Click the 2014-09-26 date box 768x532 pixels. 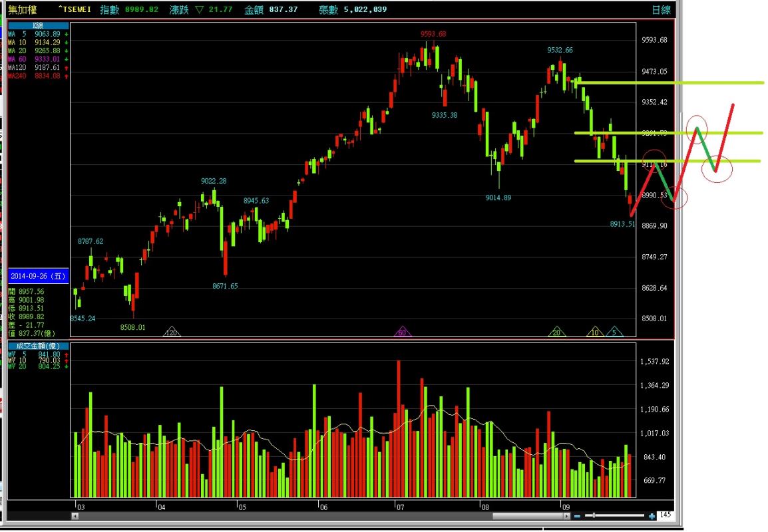38,275
